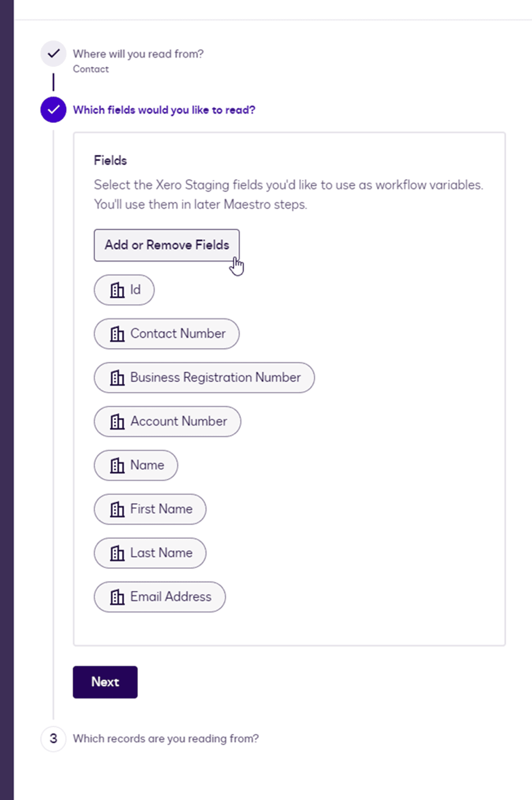The width and height of the screenshot is (532, 800).
Task: Click building icon beside Business Registration Number
Action: tap(117, 378)
